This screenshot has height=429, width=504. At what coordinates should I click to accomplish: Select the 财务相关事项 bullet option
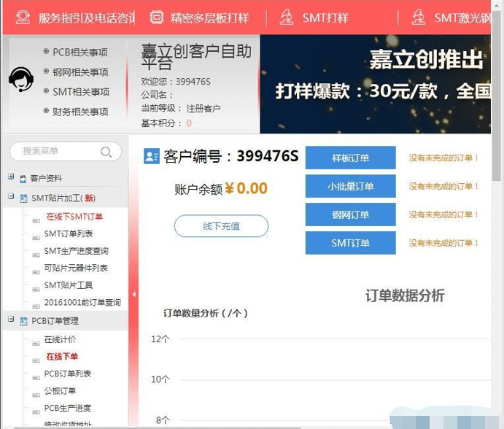pyautogui.click(x=46, y=111)
